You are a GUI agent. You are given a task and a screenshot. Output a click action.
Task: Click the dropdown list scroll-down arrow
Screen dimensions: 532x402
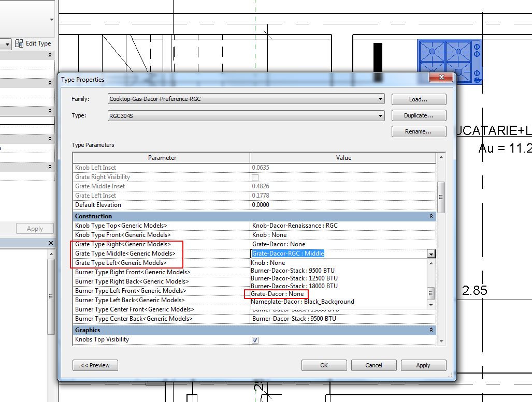point(430,305)
